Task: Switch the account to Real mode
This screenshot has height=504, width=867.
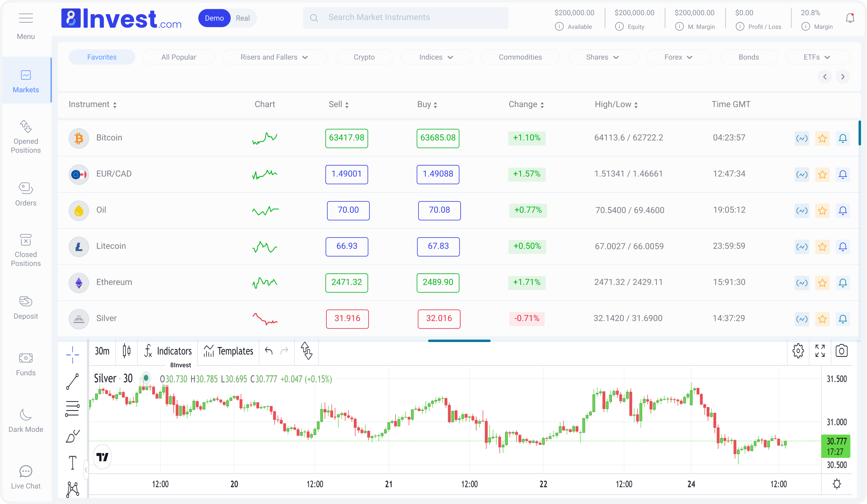Action: [243, 18]
